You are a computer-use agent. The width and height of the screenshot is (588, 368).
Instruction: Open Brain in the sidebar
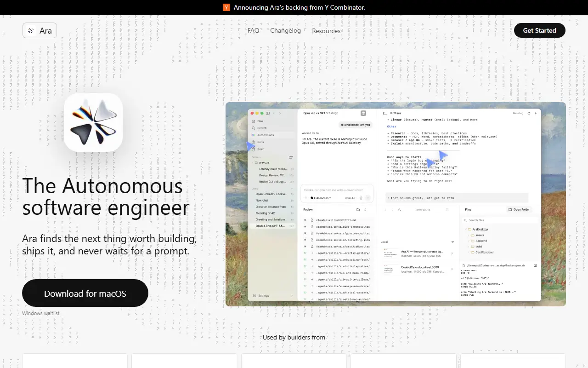pyautogui.click(x=272, y=149)
